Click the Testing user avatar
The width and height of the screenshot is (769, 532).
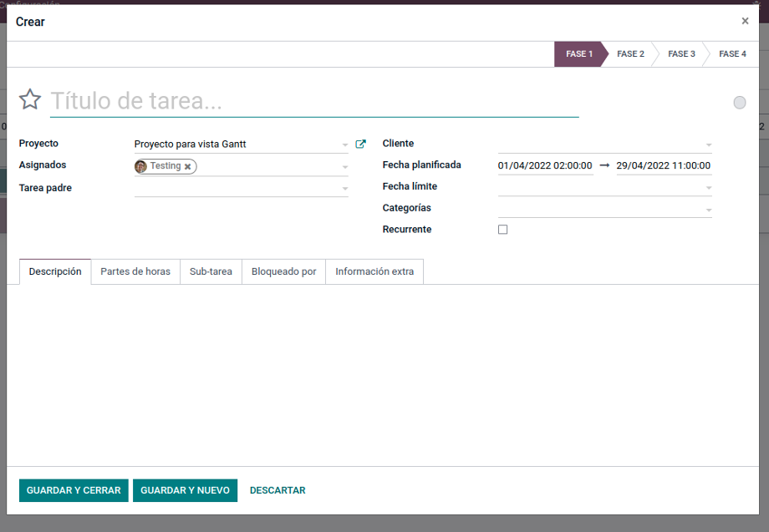(140, 166)
